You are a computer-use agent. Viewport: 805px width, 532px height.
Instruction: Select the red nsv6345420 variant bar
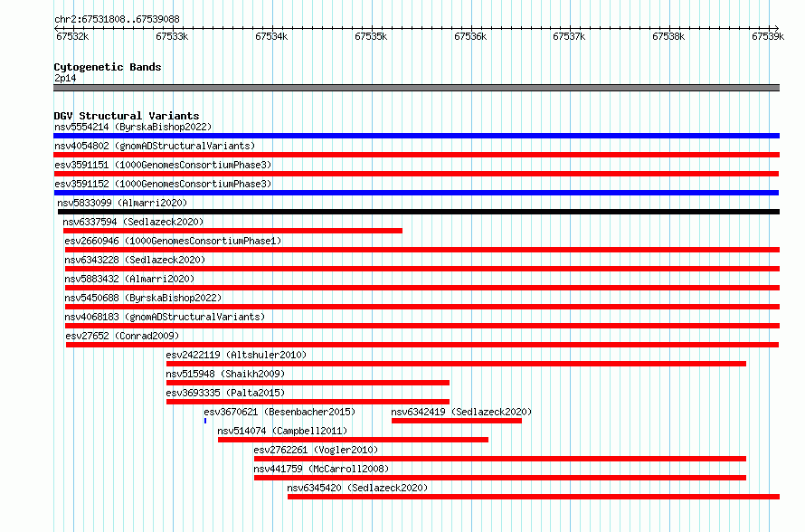534,497
